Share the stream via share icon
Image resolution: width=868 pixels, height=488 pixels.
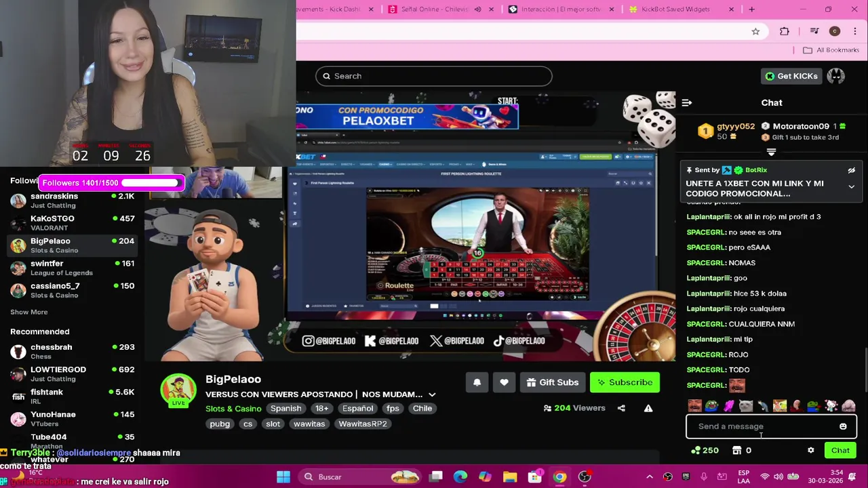[621, 408]
